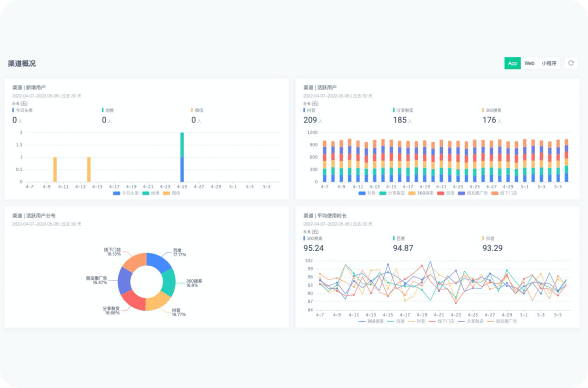Toggle 百度 legend in average duration line chart
This screenshot has width=588, height=388.
pos(396,321)
